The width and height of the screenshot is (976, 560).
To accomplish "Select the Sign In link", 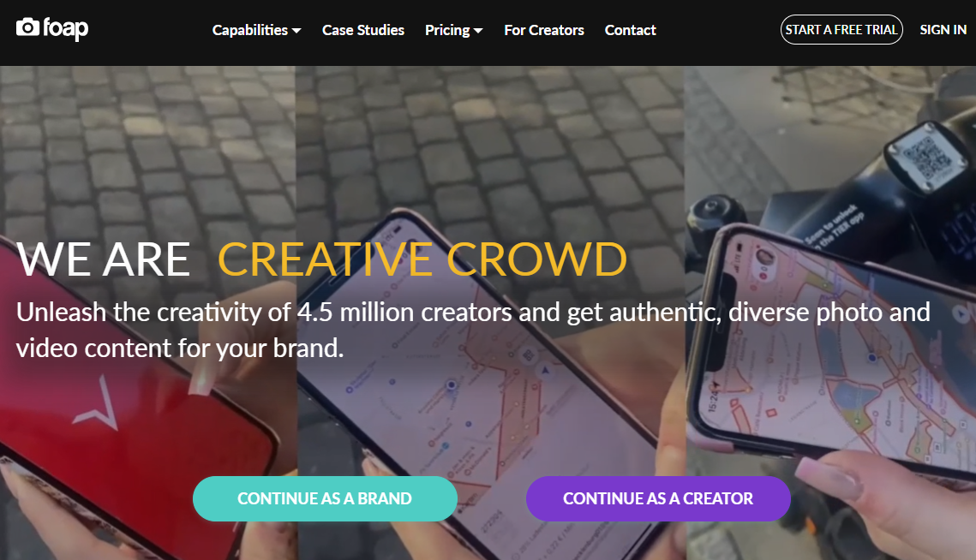I will pos(943,29).
